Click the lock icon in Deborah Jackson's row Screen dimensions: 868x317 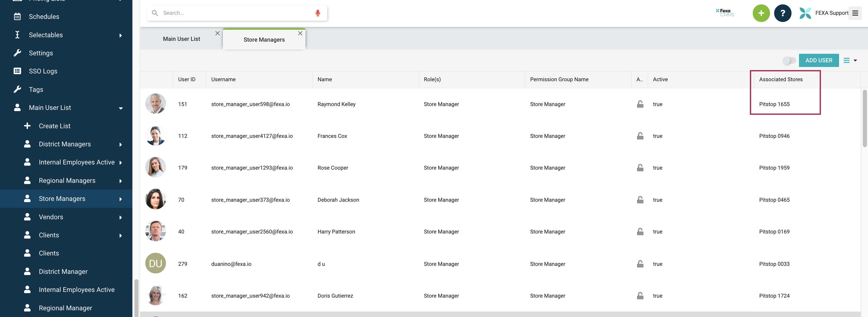click(x=640, y=200)
